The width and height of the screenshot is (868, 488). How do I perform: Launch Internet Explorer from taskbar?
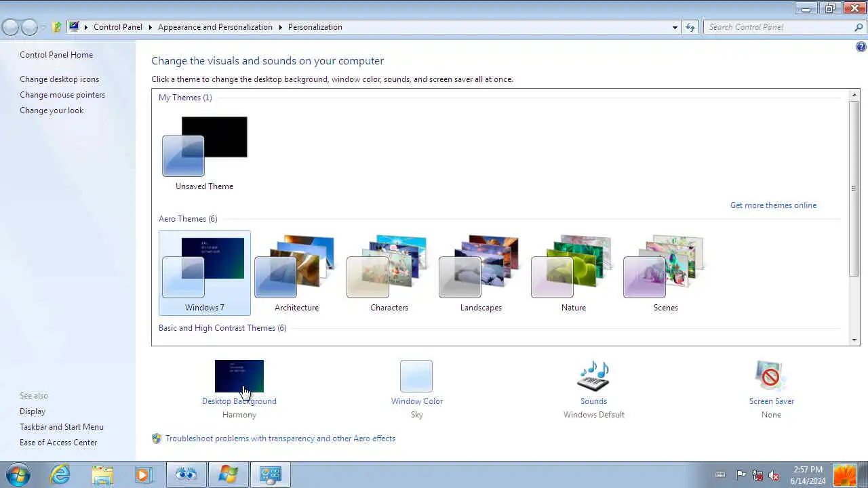pyautogui.click(x=60, y=474)
